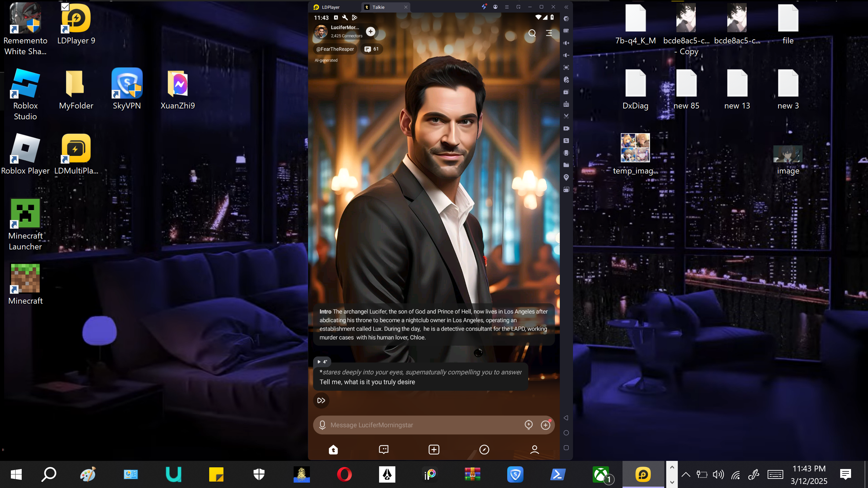Open shared folder in LDPlayer sidebar
This screenshot has width=868, height=488.
pyautogui.click(x=566, y=165)
